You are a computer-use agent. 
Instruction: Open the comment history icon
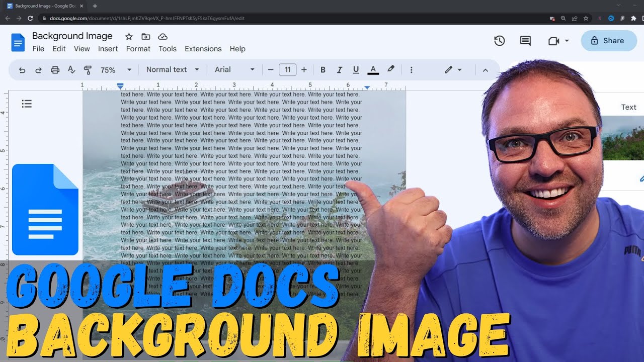coord(525,41)
